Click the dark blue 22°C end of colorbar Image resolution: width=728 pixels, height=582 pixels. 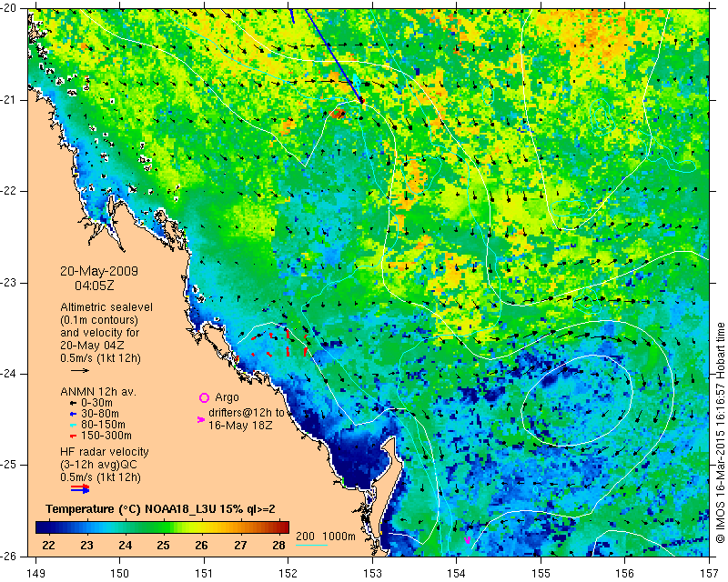(42, 527)
